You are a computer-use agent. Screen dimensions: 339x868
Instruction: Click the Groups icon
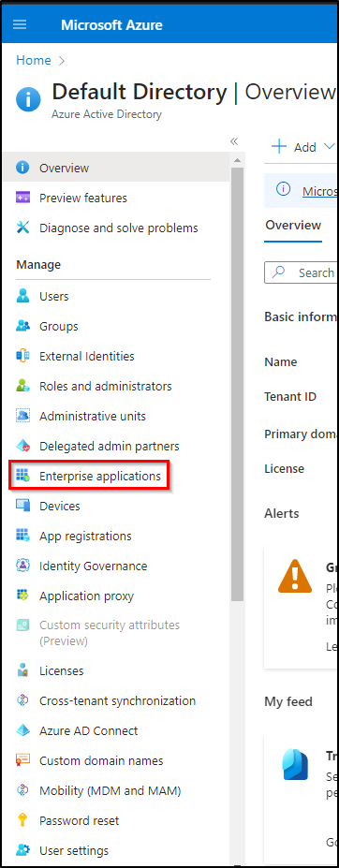pos(22,326)
